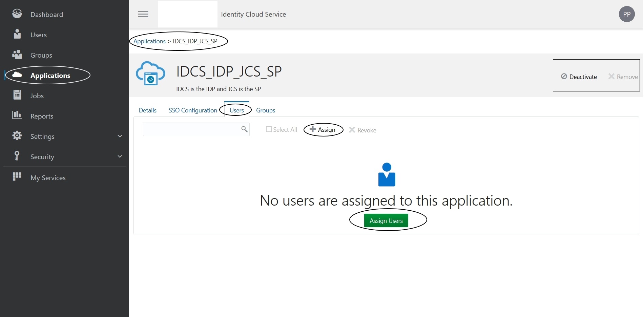
Task: Open Reports in the sidebar
Action: pos(42,116)
